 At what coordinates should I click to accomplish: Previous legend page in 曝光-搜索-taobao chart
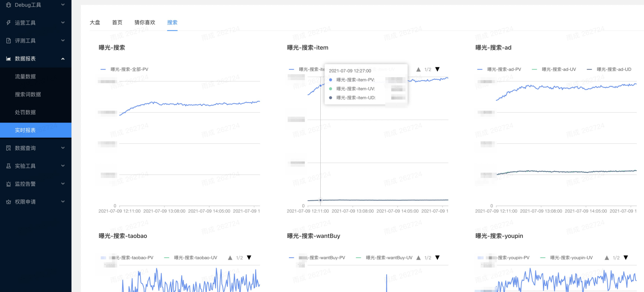[230, 258]
